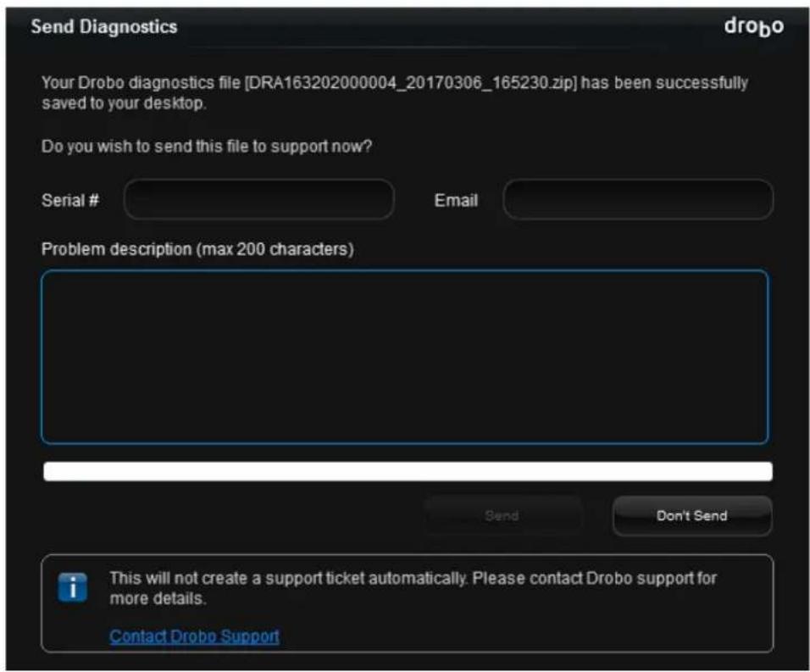Focus the Problem description text area
Viewport: 810px width, 672px height.
point(404,357)
